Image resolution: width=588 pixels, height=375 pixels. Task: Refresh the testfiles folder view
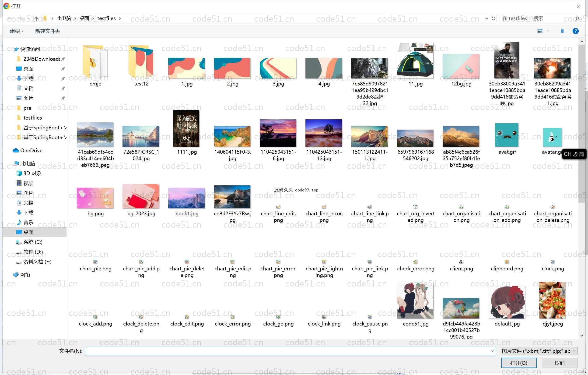point(493,18)
